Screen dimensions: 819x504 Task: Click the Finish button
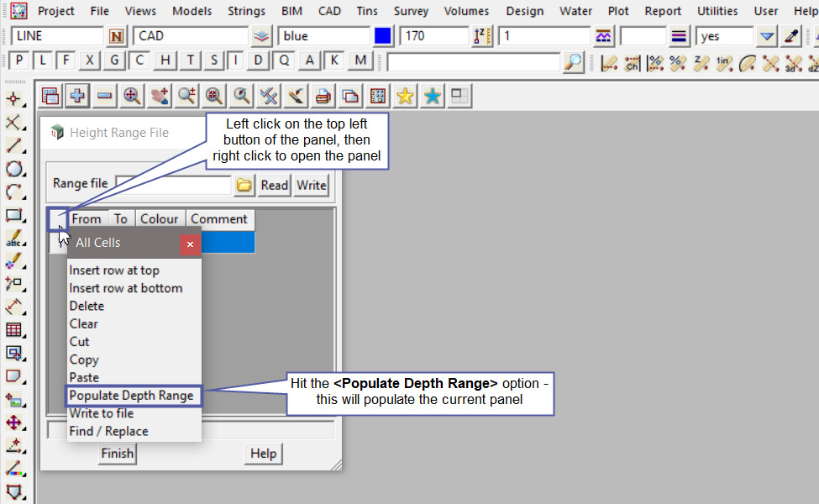(117, 454)
